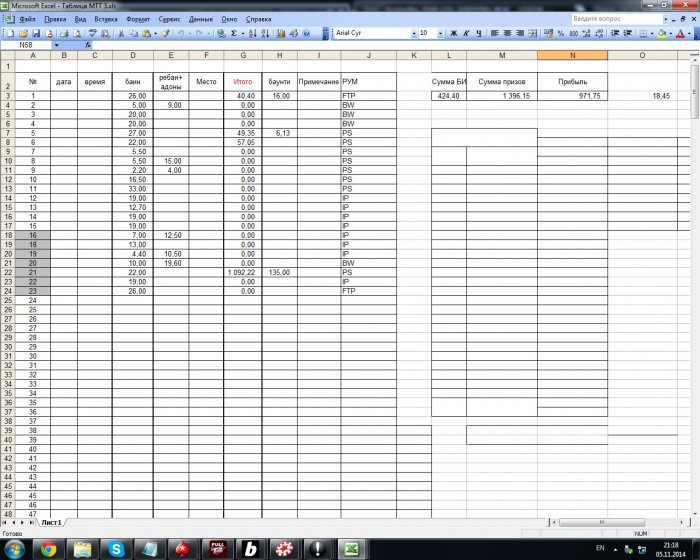Expand the help question box dropdown
The width and height of the screenshot is (700, 560).
[x=666, y=19]
